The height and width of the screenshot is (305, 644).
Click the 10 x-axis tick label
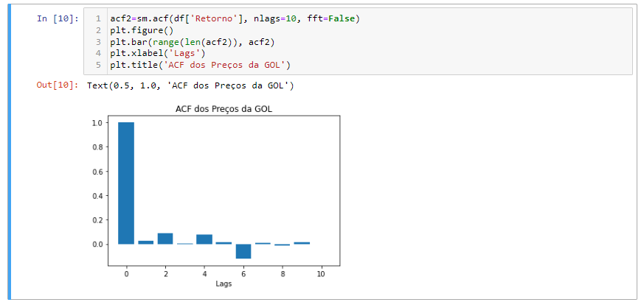(321, 274)
